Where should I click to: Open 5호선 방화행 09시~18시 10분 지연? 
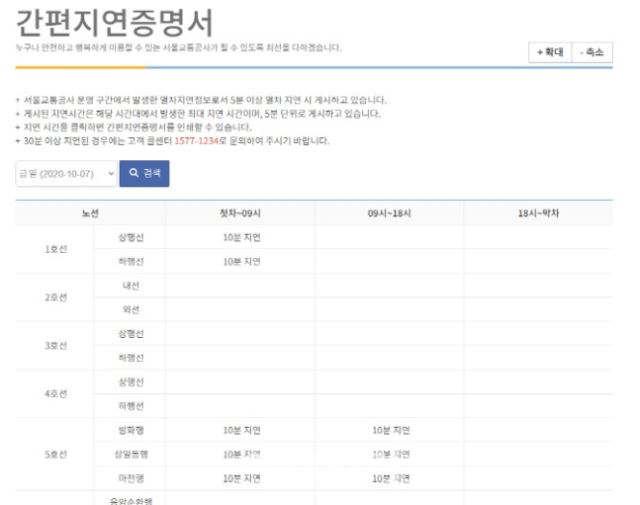pos(391,430)
